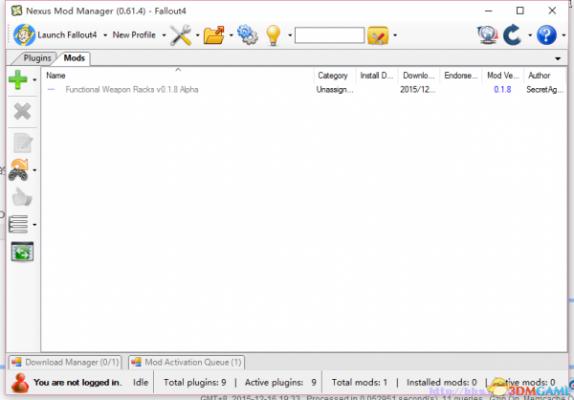Click the circular arrow update check icon
The image size is (574, 400).
pos(512,35)
